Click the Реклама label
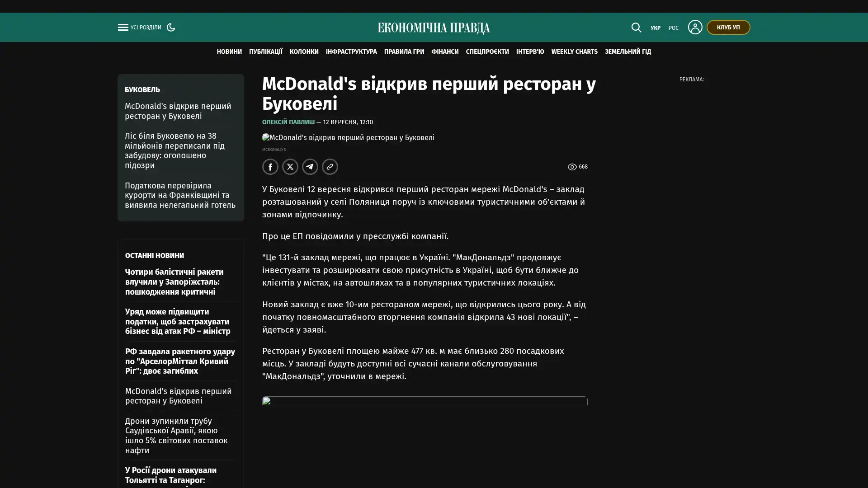Image resolution: width=868 pixels, height=488 pixels. tap(692, 80)
